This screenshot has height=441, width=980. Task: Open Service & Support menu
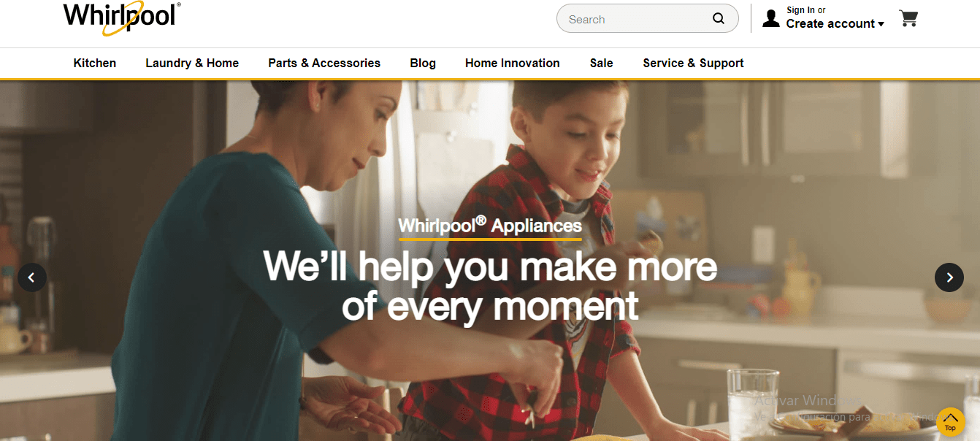click(693, 63)
